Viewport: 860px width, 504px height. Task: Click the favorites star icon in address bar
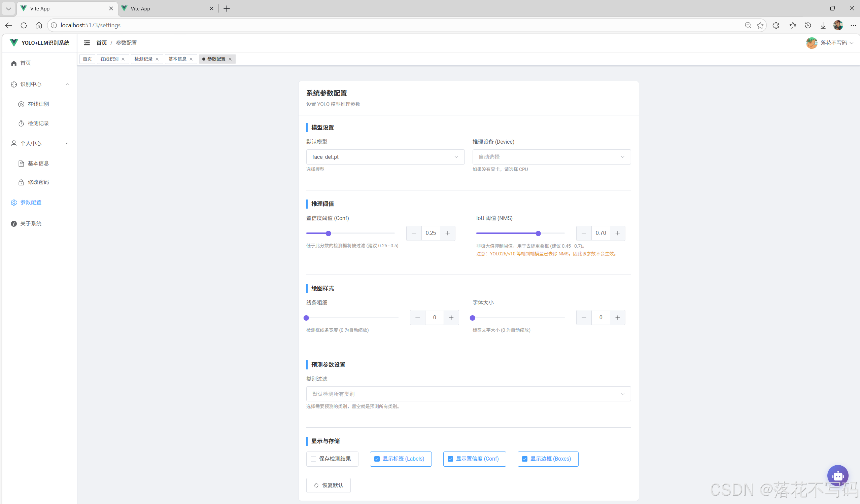coord(760,25)
